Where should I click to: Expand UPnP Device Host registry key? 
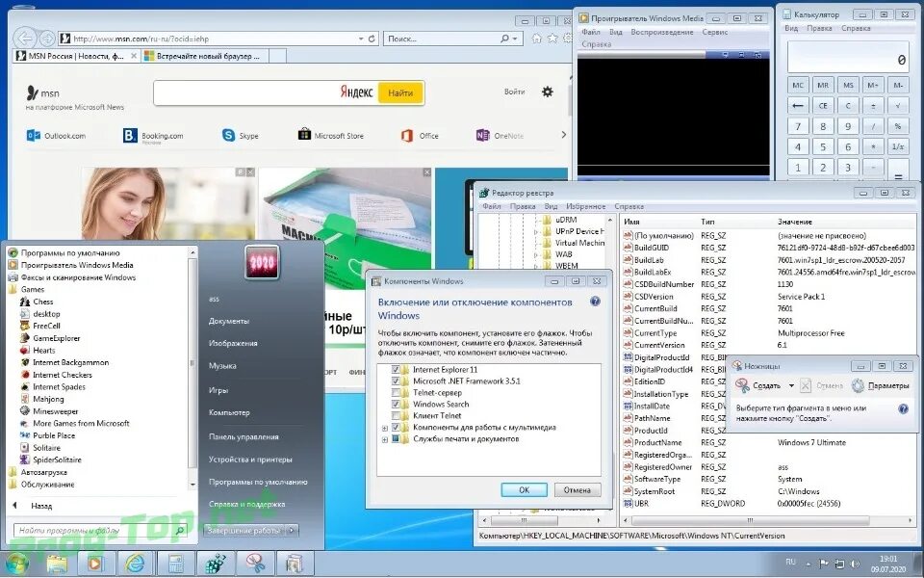[x=536, y=232]
